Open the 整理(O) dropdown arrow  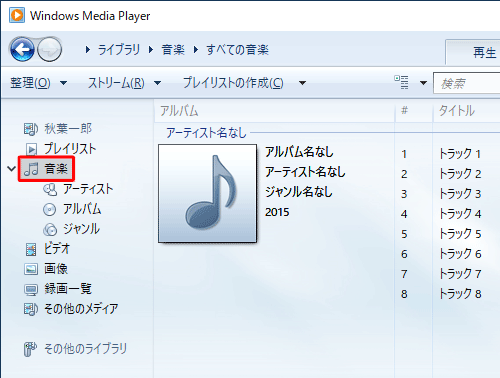tap(63, 83)
